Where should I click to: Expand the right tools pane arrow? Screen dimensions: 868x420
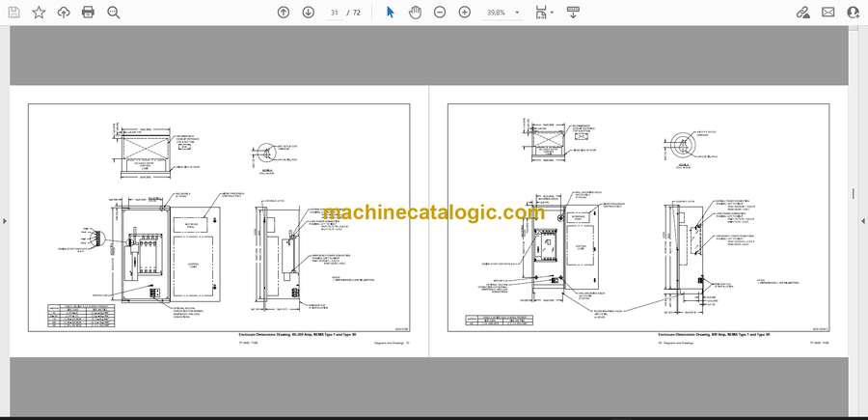(x=863, y=221)
